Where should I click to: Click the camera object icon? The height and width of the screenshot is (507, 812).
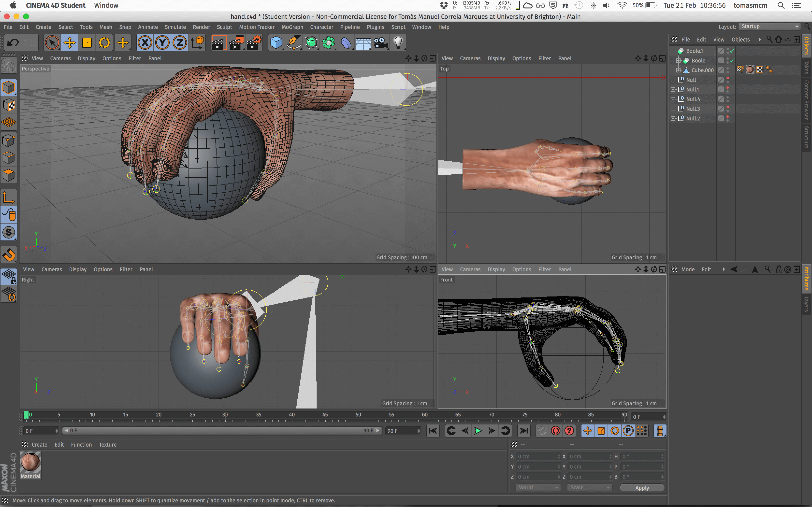pyautogui.click(x=380, y=42)
